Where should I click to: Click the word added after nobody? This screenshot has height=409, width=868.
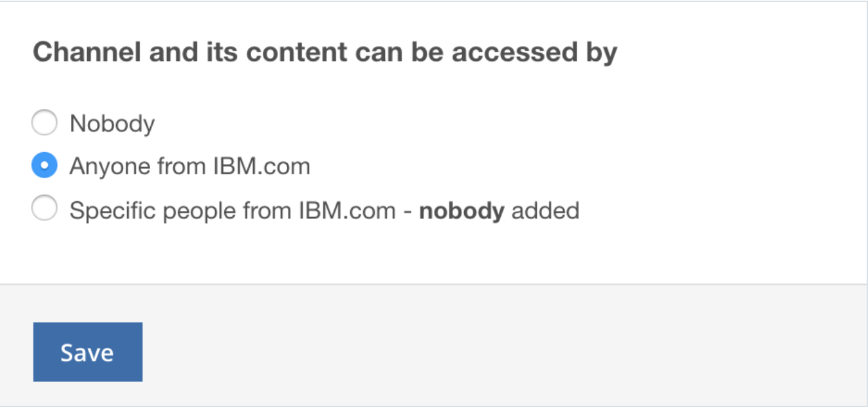pos(545,210)
